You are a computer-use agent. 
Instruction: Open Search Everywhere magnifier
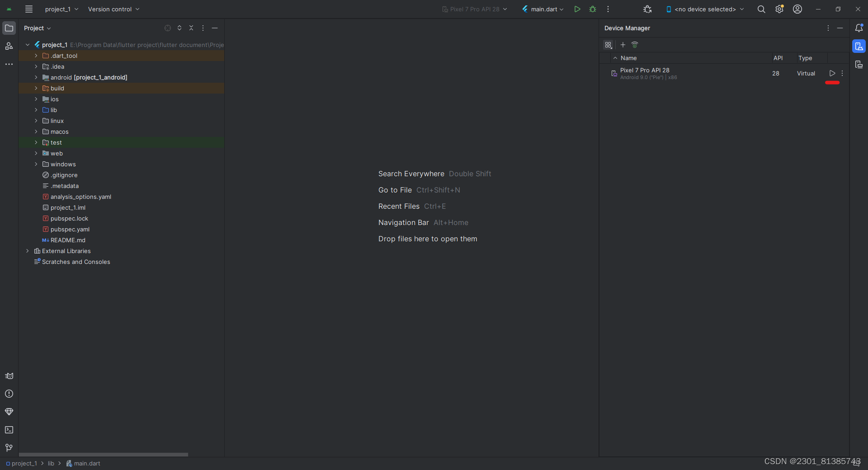[x=761, y=9]
